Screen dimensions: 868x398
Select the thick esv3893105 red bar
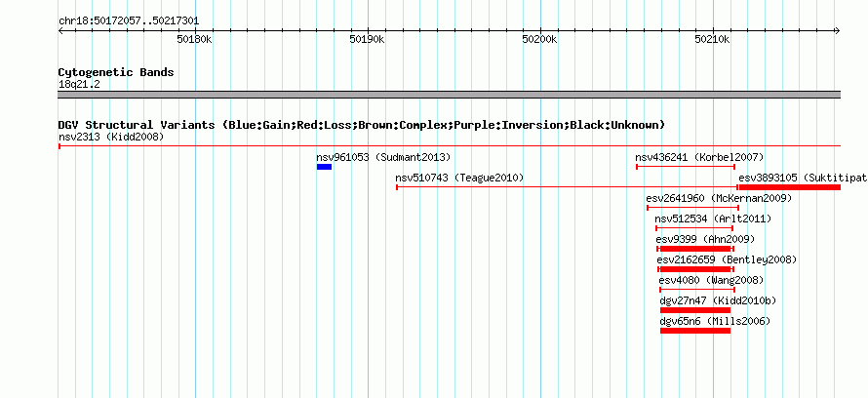[x=790, y=187]
